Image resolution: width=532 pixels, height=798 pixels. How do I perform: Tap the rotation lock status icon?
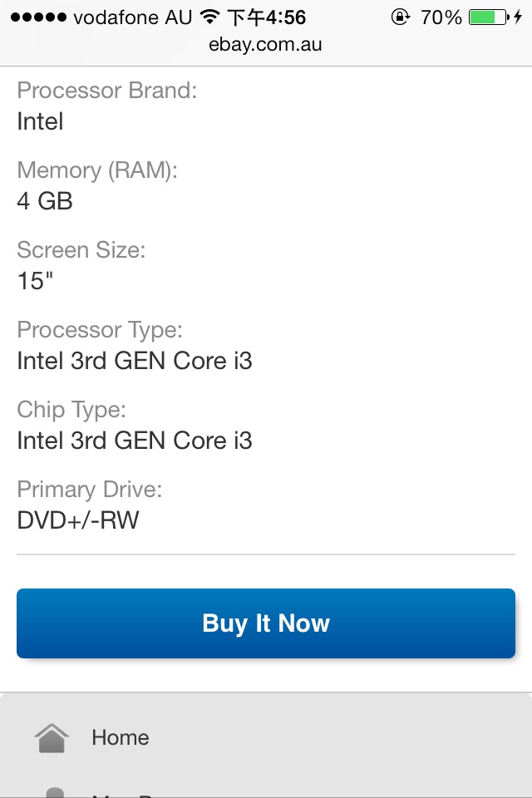coord(401,17)
